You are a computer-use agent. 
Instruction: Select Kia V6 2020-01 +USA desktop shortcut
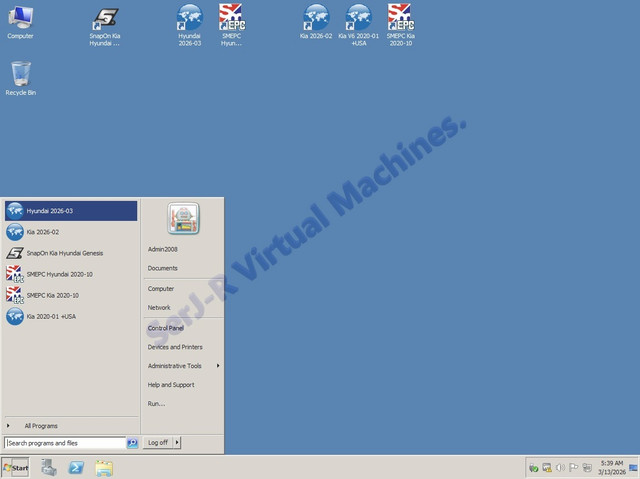358,25
